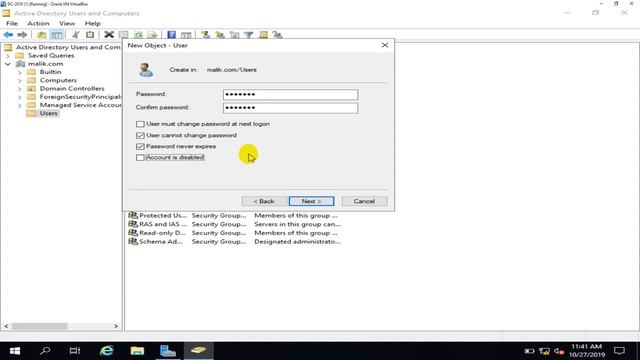Click the taskbar Search magnifier
Image resolution: width=640 pixels, height=360 pixels.
tap(45, 351)
